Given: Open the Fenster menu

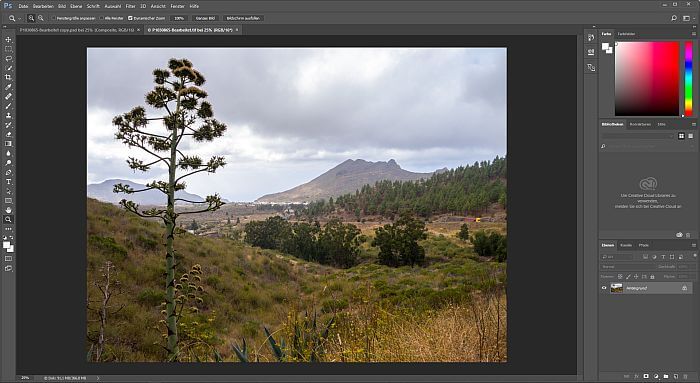Looking at the screenshot, I should (178, 6).
